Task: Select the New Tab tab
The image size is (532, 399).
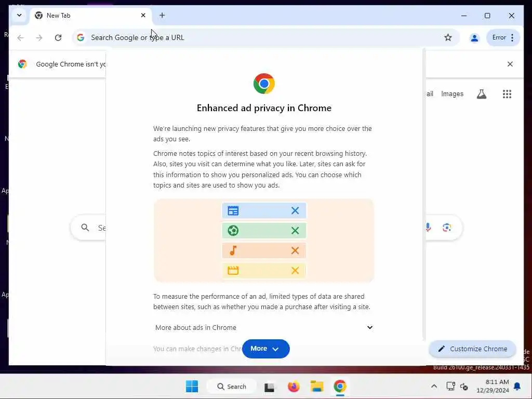Action: click(x=91, y=16)
